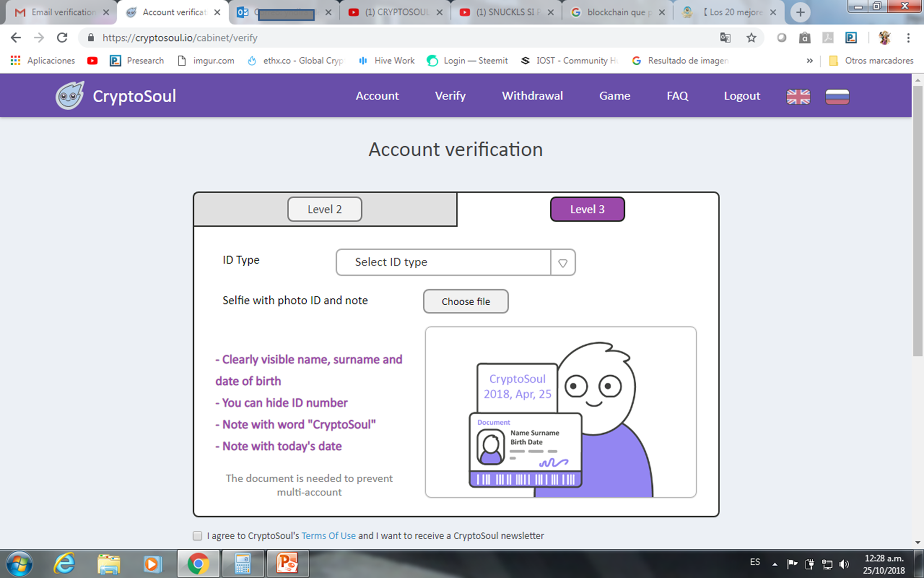The image size is (924, 578).
Task: Agree to Terms Of Use checkbox
Action: click(198, 535)
